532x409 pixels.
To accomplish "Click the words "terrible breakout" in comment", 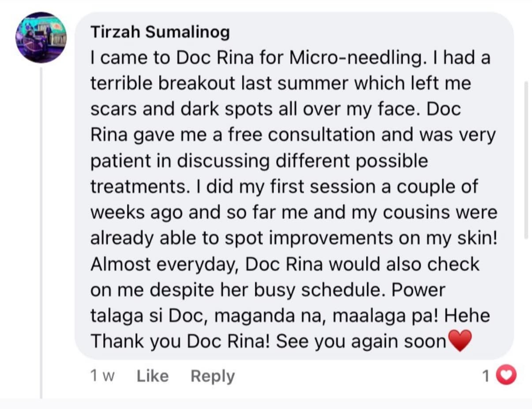I will click(x=163, y=84).
